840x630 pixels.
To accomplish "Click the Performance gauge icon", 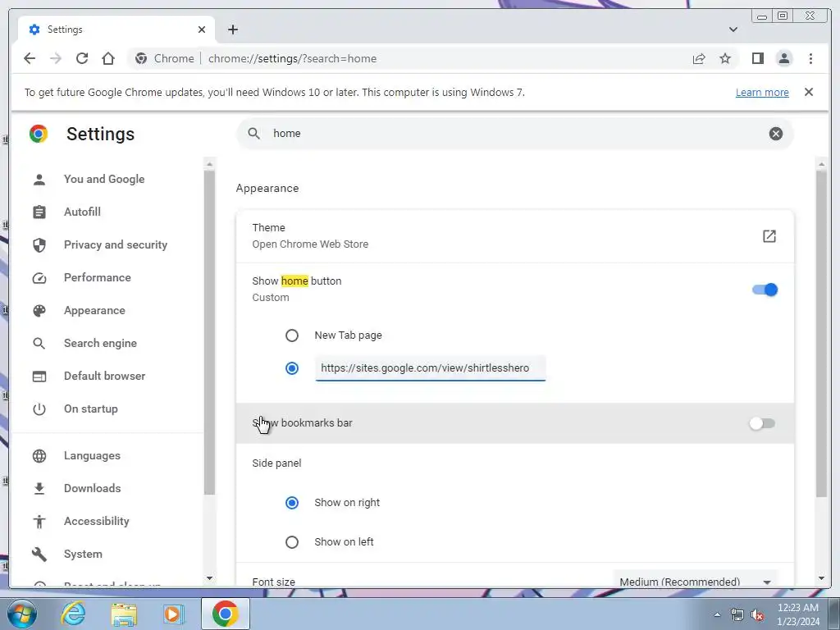I will pos(39,277).
